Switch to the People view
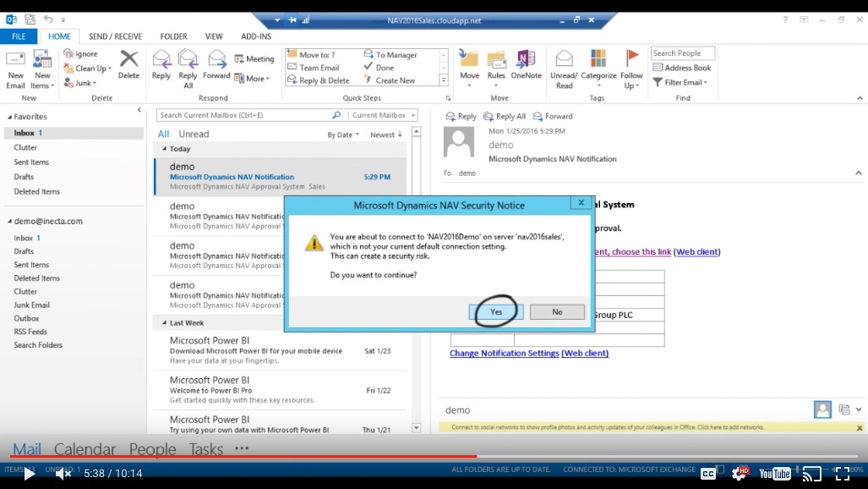This screenshot has height=489, width=868. [x=152, y=448]
